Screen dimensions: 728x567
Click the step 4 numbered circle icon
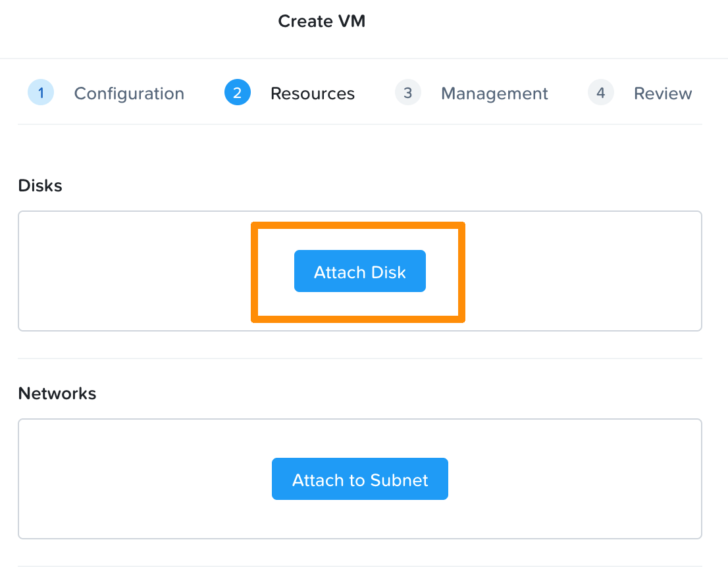click(600, 92)
